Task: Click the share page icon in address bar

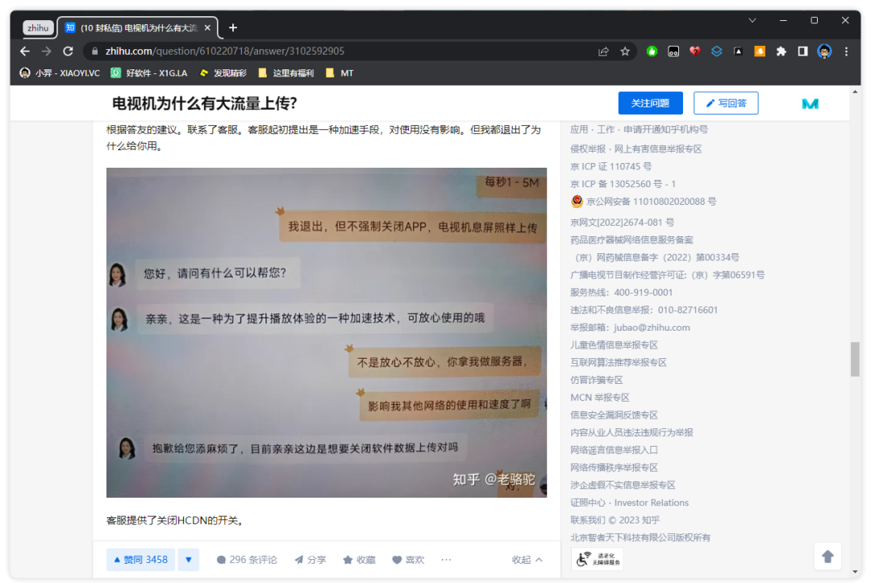Action: coord(603,51)
